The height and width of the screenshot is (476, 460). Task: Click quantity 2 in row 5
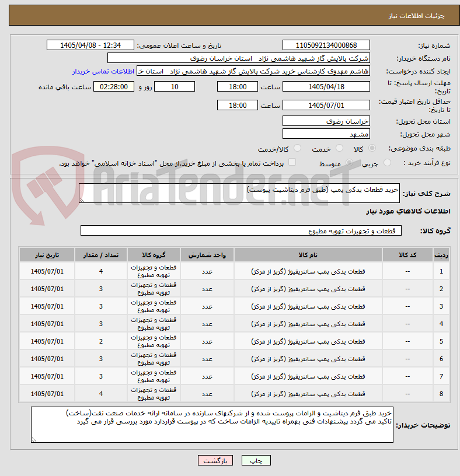(x=101, y=341)
